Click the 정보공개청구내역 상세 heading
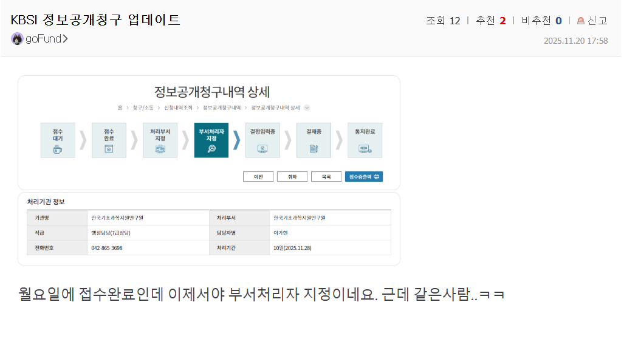This screenshot has width=624, height=364. tap(211, 92)
